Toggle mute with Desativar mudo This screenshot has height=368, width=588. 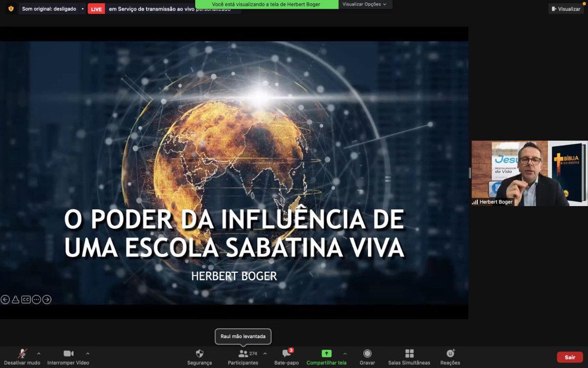click(22, 357)
